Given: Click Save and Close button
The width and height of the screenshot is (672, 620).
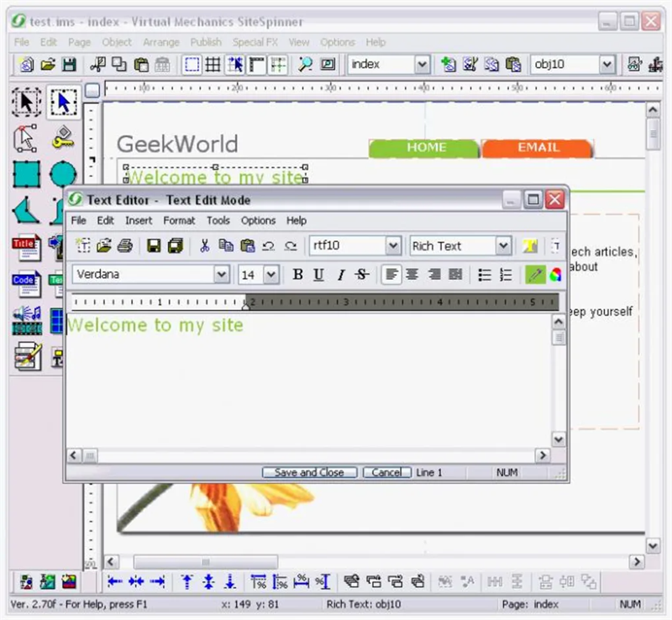Looking at the screenshot, I should coord(309,472).
